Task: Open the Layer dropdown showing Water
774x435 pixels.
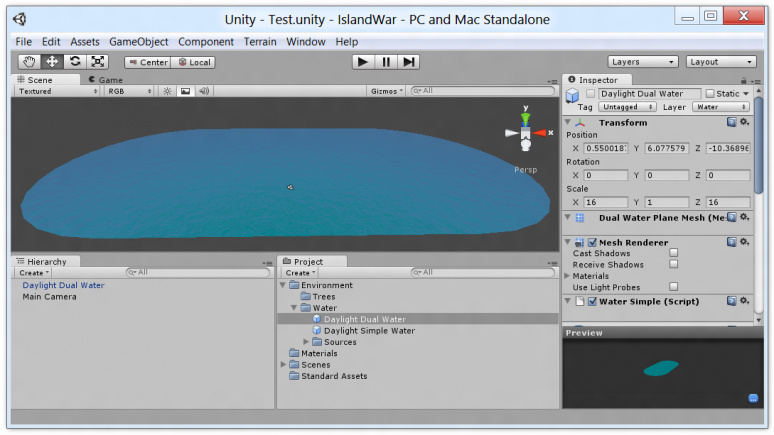Action: 721,107
